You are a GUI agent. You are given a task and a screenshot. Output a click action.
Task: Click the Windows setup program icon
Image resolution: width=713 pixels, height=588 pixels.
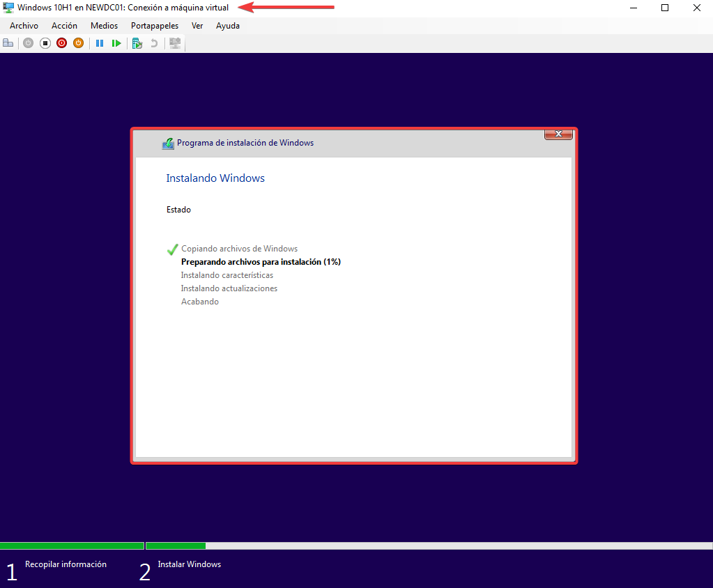pos(168,144)
